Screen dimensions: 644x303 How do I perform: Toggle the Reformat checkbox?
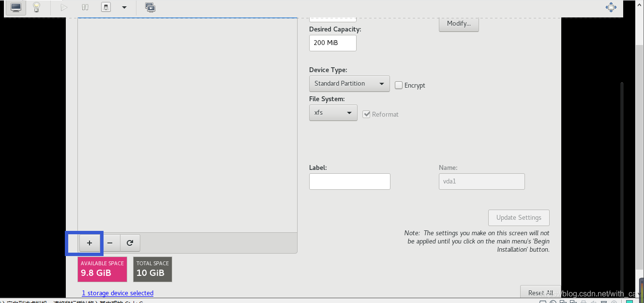tap(366, 114)
